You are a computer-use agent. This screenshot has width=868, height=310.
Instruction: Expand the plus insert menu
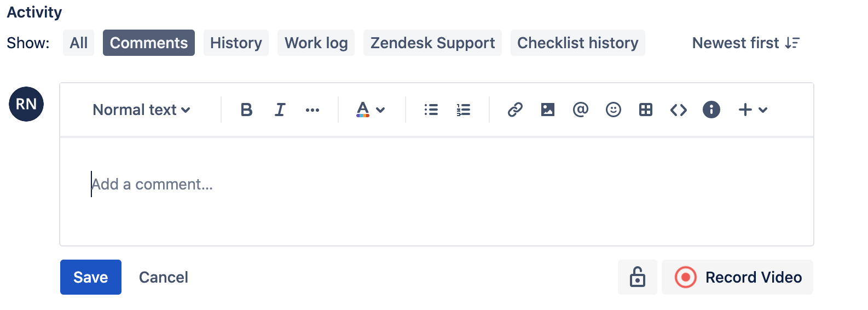click(753, 110)
